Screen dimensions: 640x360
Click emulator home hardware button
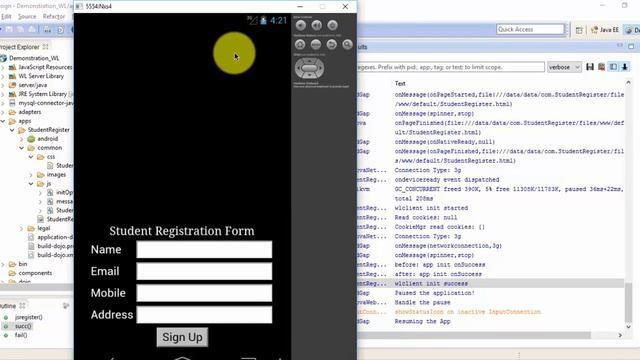pos(300,44)
